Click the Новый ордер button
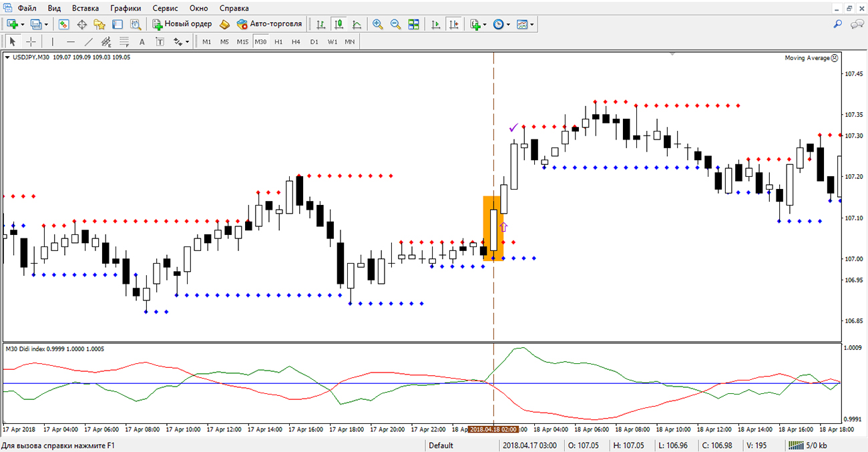This screenshot has width=868, height=452. point(182,24)
